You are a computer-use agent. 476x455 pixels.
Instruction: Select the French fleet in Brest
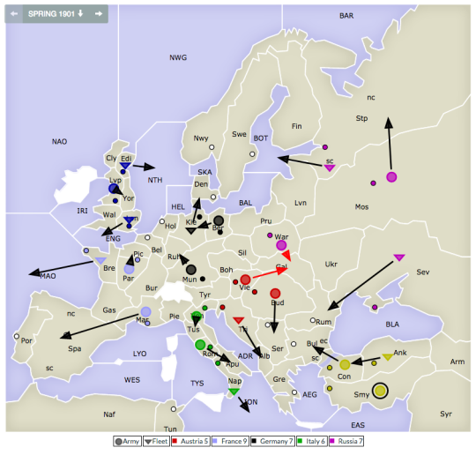click(x=100, y=261)
